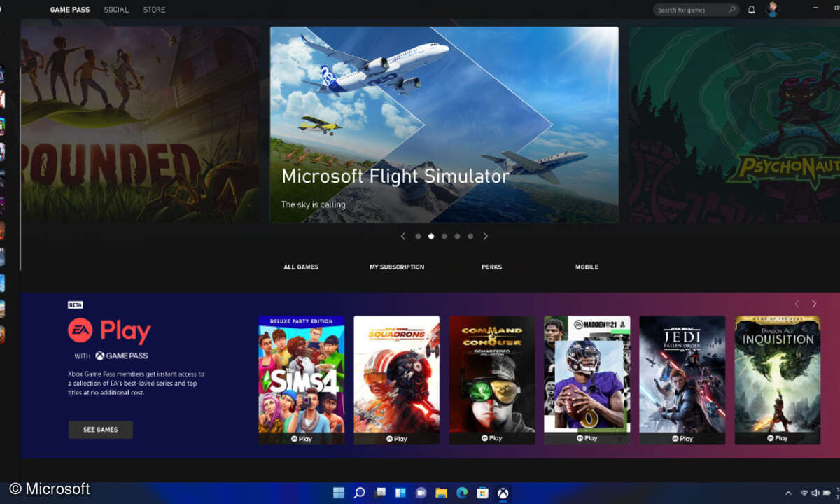
Task: Open the Microsoft Flight Simulator banner
Action: click(x=444, y=125)
